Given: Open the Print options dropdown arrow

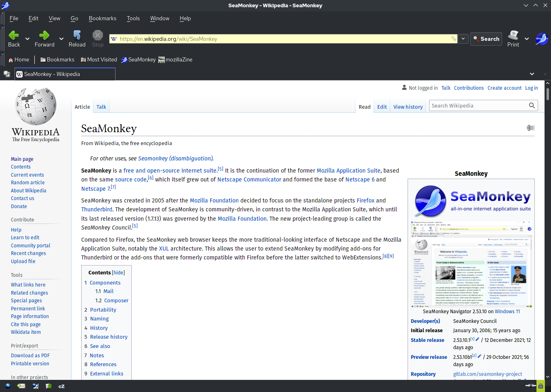Looking at the screenshot, I should [527, 39].
